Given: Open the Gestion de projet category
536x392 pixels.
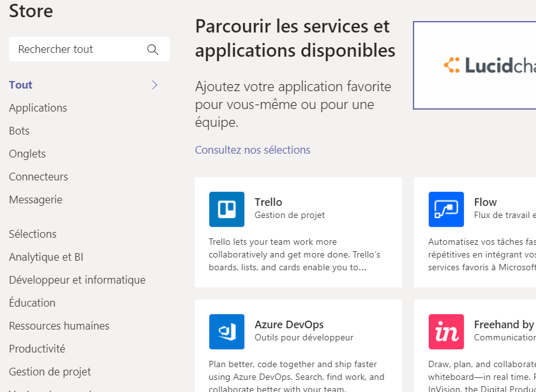Looking at the screenshot, I should click(x=50, y=372).
